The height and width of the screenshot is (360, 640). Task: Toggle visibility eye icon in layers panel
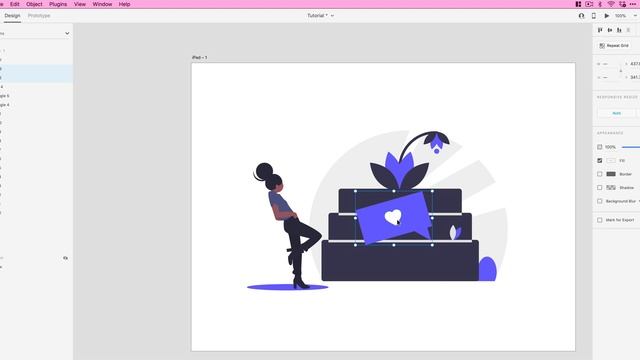point(65,258)
